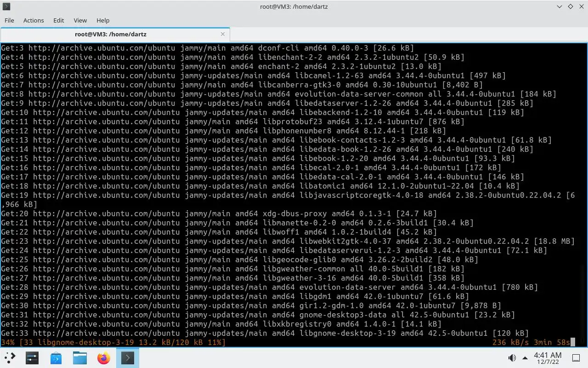Image resolution: width=588 pixels, height=368 pixels.
Task: Click the Get:15 libebook-1.2-20 line
Action: 258,158
